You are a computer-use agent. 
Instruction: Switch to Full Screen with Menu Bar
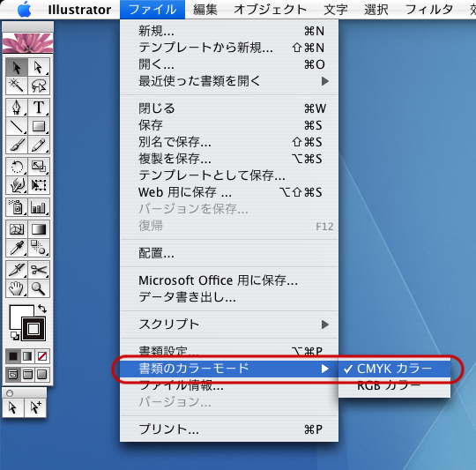point(27,375)
